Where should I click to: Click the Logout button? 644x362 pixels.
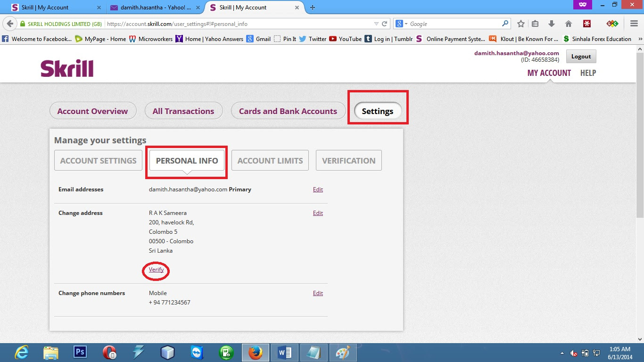pos(581,56)
